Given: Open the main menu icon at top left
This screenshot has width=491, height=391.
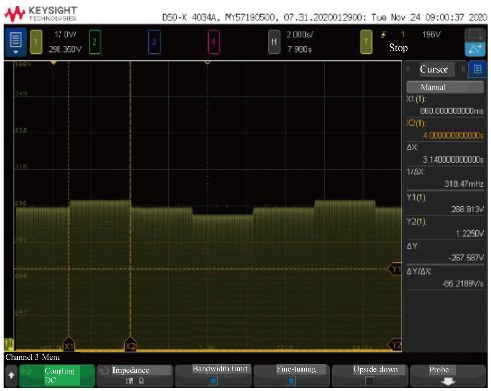Looking at the screenshot, I should [x=16, y=42].
